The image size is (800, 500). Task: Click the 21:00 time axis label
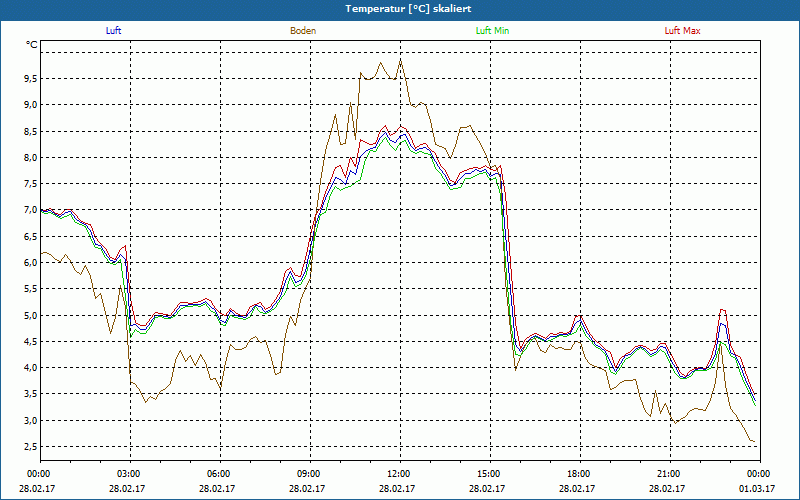(669, 473)
